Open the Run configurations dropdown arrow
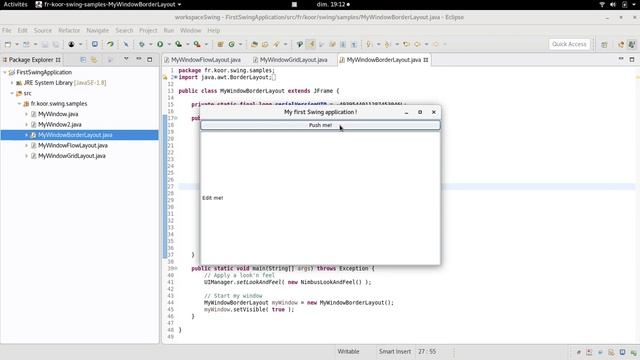The width and height of the screenshot is (640, 360). pyautogui.click(x=169, y=44)
